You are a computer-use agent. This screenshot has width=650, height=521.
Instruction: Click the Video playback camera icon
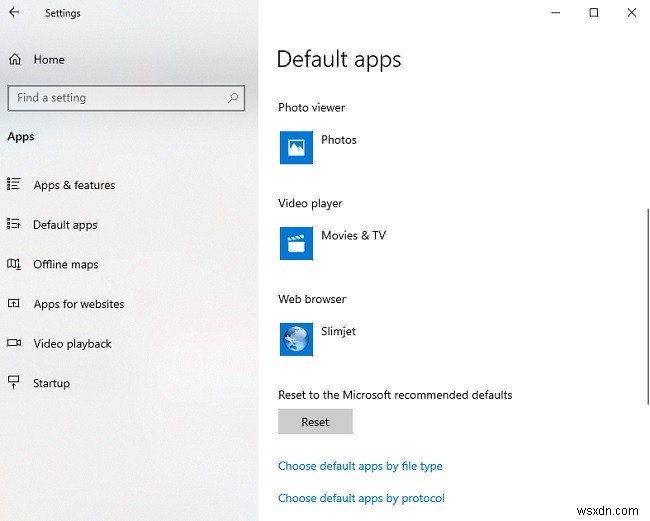point(14,343)
